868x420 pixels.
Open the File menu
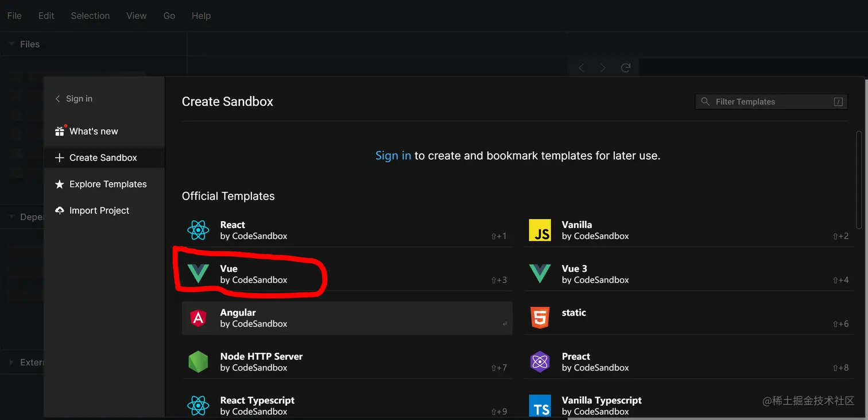pyautogui.click(x=14, y=16)
